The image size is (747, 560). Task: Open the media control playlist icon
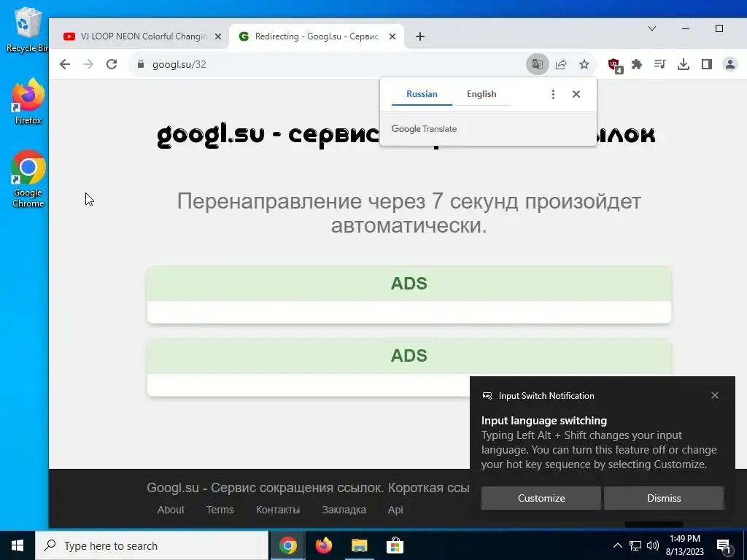[x=659, y=64]
